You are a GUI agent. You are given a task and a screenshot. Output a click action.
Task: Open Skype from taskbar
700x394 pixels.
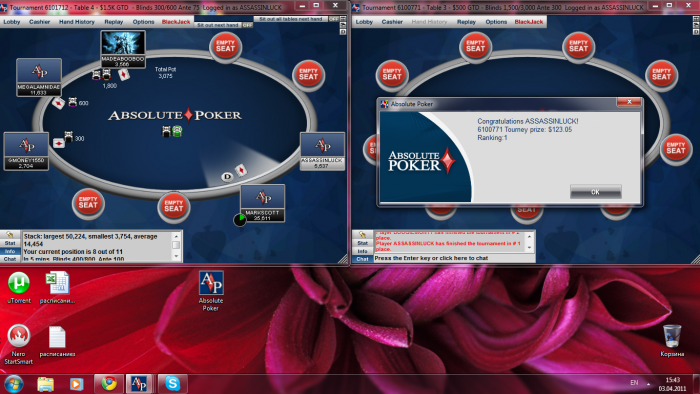click(x=172, y=384)
